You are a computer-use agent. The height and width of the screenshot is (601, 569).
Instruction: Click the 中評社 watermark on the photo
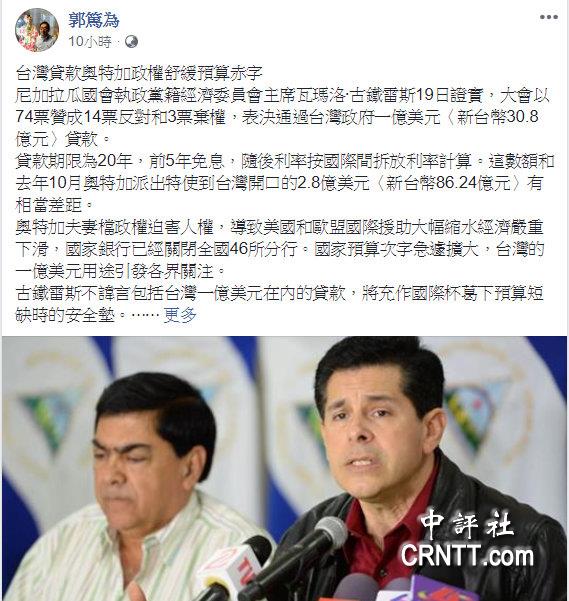tap(467, 523)
